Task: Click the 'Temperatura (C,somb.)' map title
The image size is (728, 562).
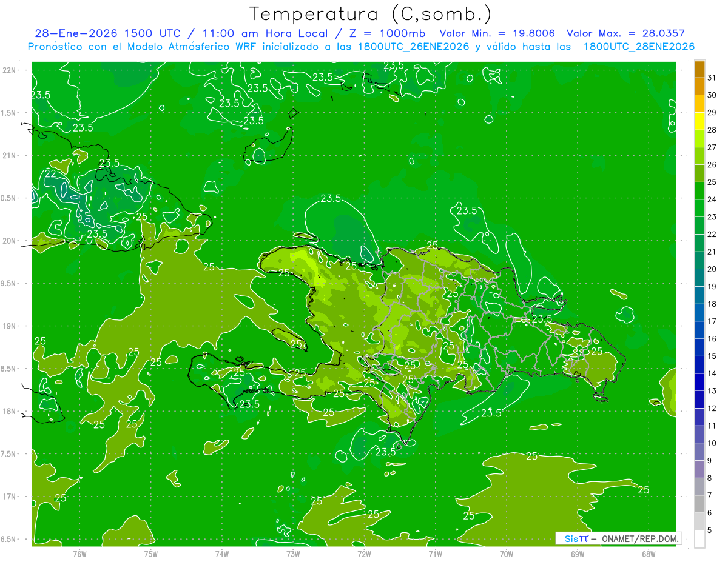Action: click(x=371, y=13)
